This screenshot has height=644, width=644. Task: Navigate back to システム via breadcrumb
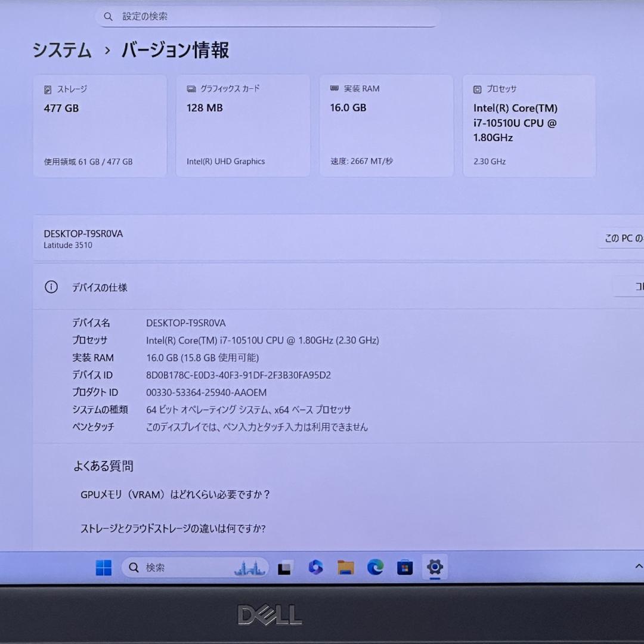(x=62, y=51)
